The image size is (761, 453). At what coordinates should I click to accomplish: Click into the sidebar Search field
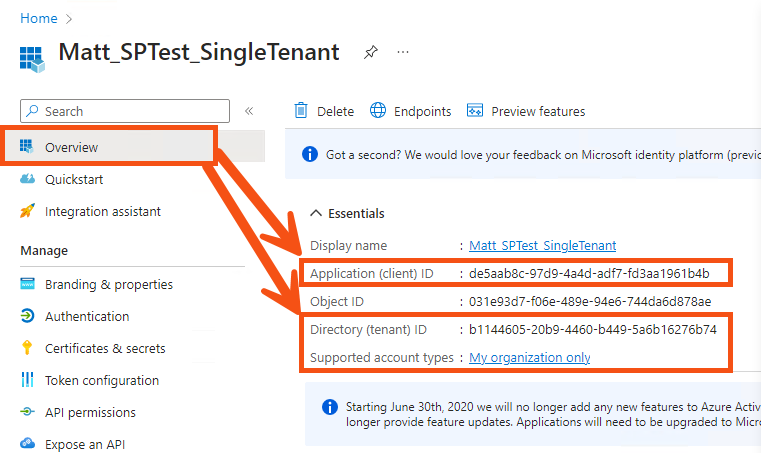tap(125, 111)
